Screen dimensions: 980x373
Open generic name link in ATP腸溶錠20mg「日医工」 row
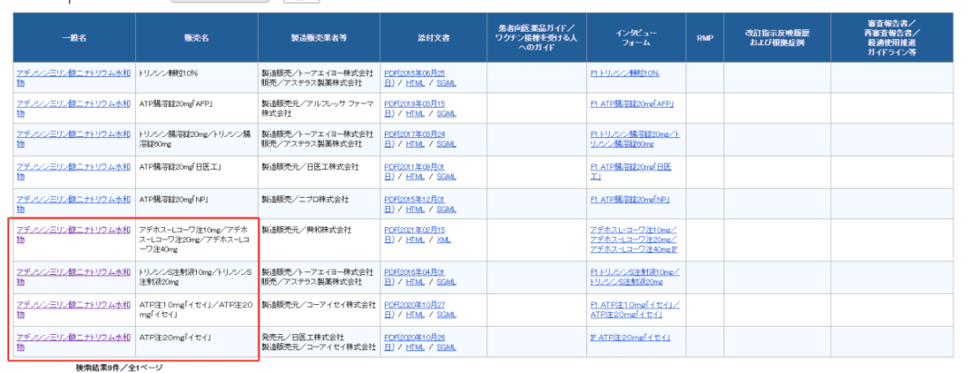click(73, 172)
